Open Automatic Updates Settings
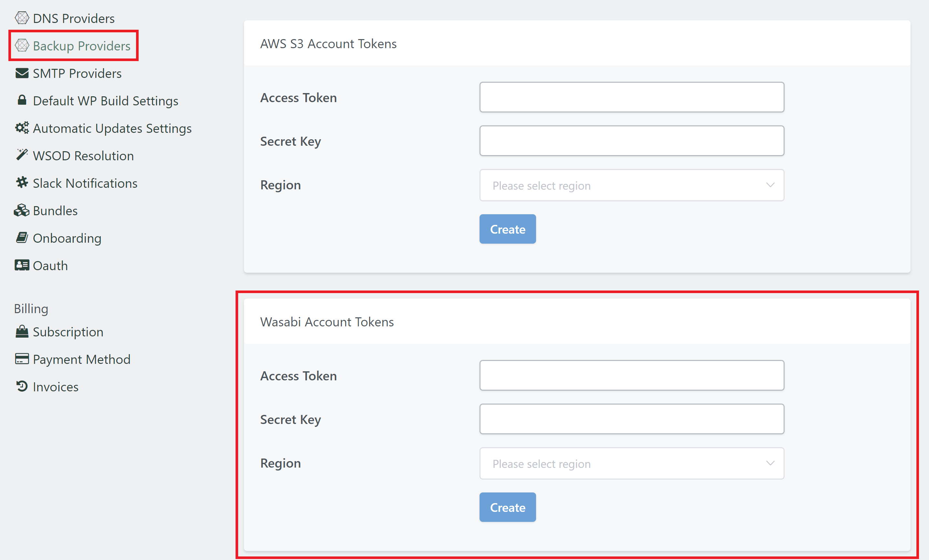 pos(112,128)
